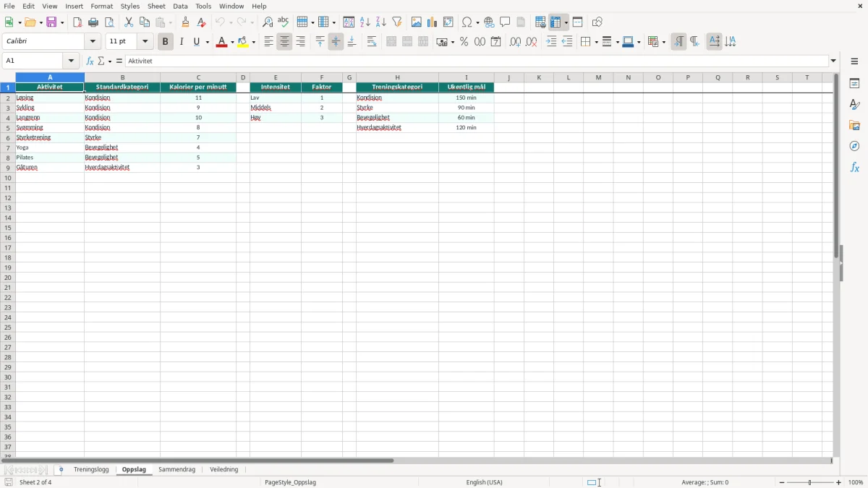This screenshot has height=488, width=868.
Task: Toggle Italic formatting
Action: point(181,42)
